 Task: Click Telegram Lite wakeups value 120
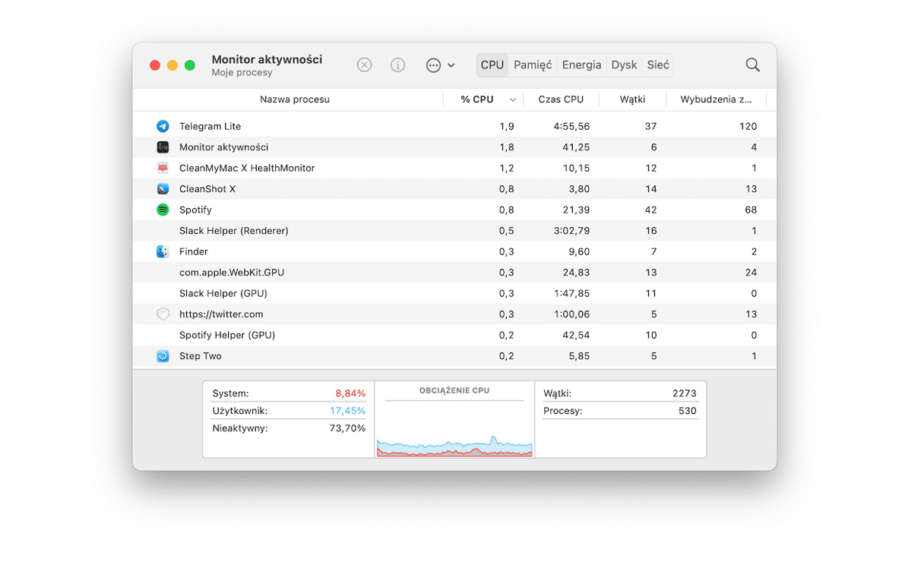click(x=748, y=126)
